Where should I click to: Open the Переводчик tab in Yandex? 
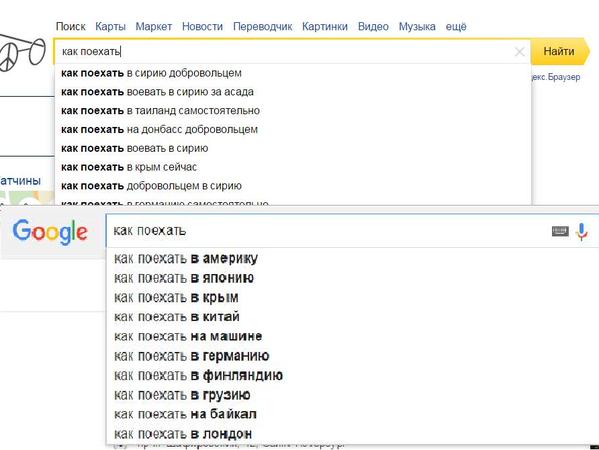coord(262,26)
